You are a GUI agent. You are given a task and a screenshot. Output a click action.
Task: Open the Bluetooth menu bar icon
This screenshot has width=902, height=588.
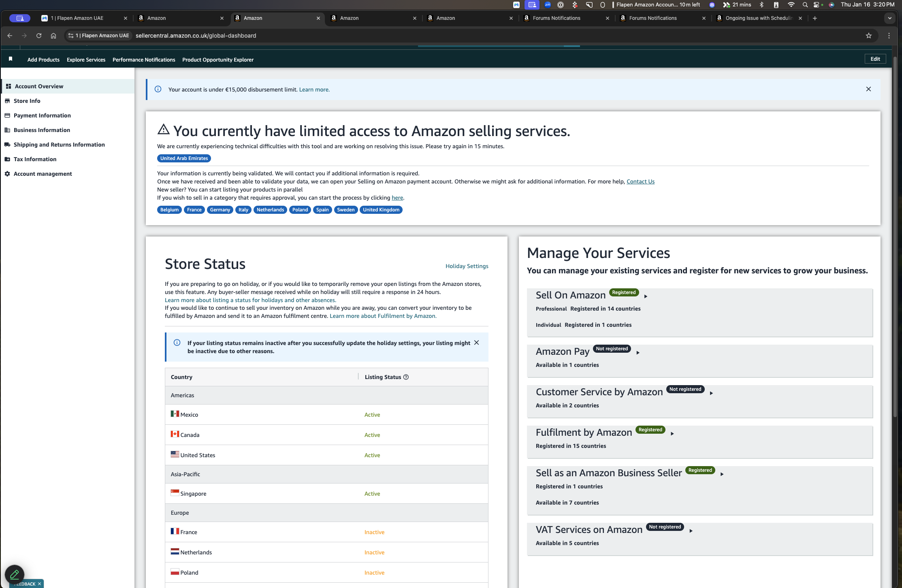[761, 5]
